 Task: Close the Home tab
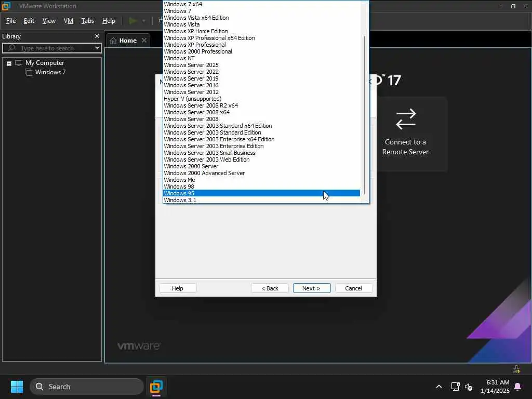tap(144, 40)
